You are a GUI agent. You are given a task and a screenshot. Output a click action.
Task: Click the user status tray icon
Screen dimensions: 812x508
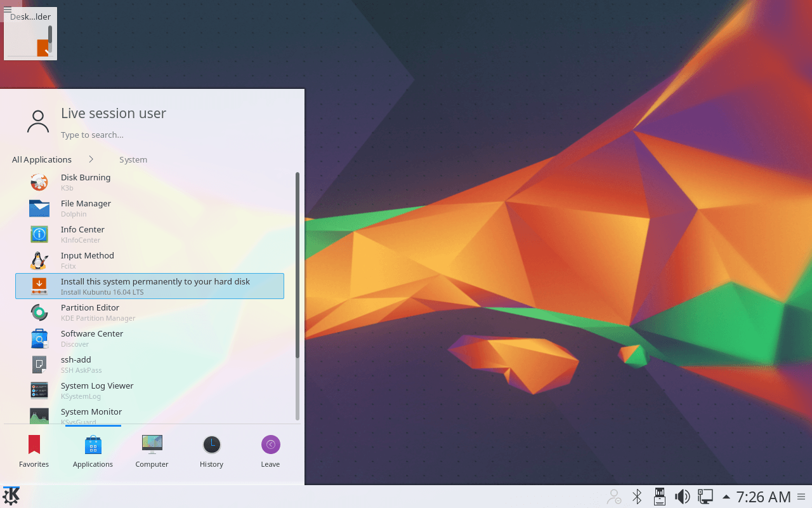pyautogui.click(x=614, y=497)
